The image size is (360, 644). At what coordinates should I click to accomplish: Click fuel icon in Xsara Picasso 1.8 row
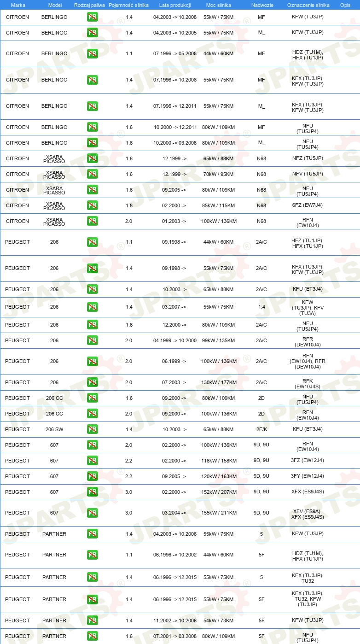pos(92,205)
